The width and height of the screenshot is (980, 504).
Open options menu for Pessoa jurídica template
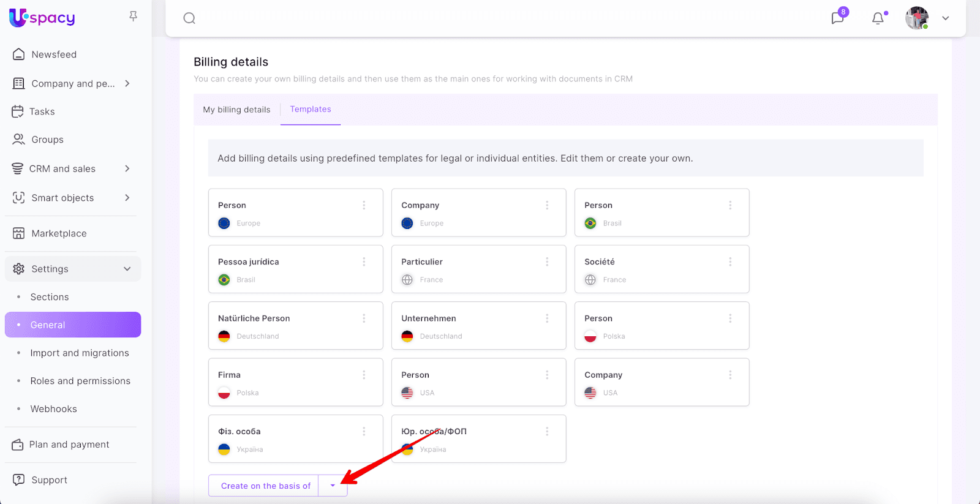(364, 262)
